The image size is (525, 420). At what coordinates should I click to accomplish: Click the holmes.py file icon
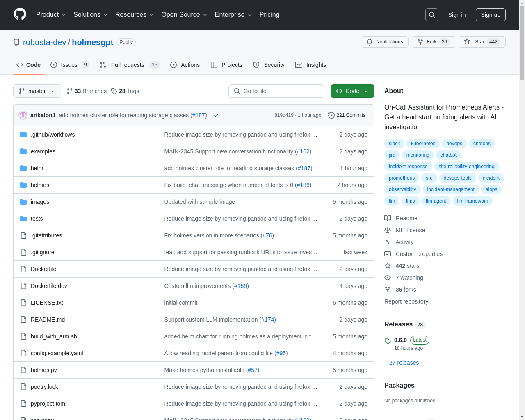23,370
